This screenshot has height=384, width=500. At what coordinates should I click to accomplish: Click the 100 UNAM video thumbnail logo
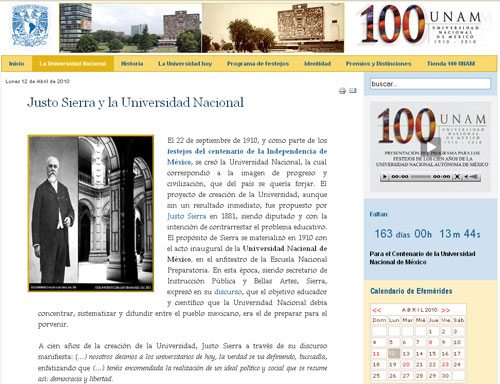pyautogui.click(x=431, y=126)
